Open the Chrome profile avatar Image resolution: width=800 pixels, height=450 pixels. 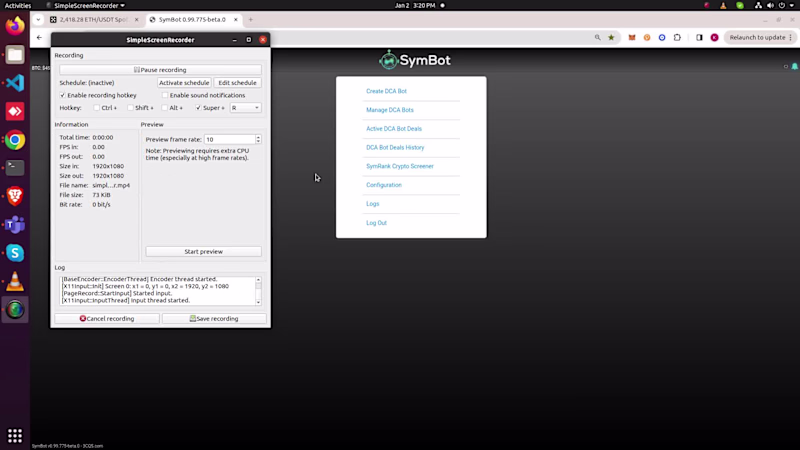[714, 37]
